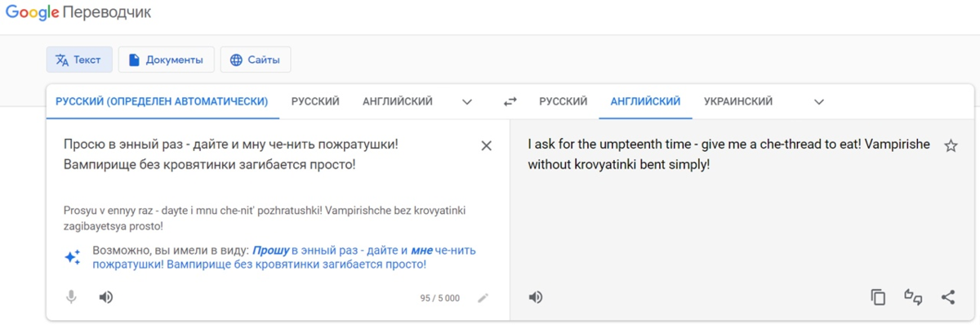Click the globe icon in Сайты
Image resolution: width=980 pixels, height=325 pixels.
coord(236,60)
